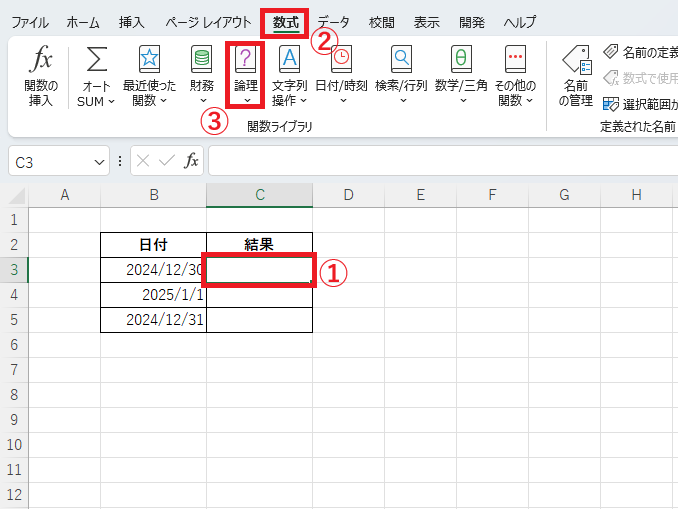Viewport: 678px width, 509px height.
Task: Select column G header
Action: click(x=564, y=195)
